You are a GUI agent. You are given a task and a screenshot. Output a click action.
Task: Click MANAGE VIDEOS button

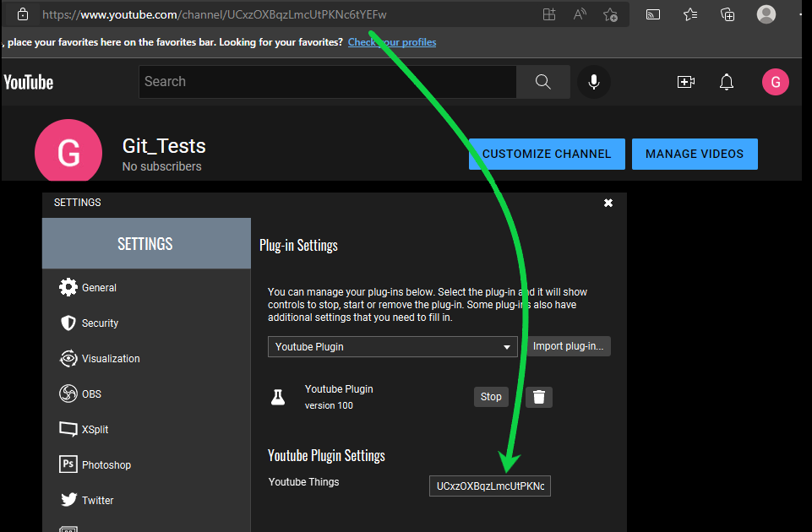695,154
